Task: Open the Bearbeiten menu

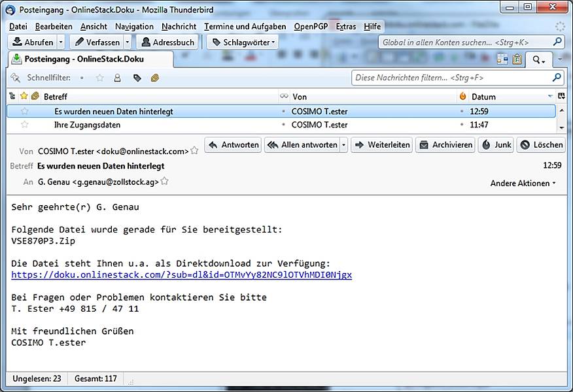Action: click(x=54, y=26)
